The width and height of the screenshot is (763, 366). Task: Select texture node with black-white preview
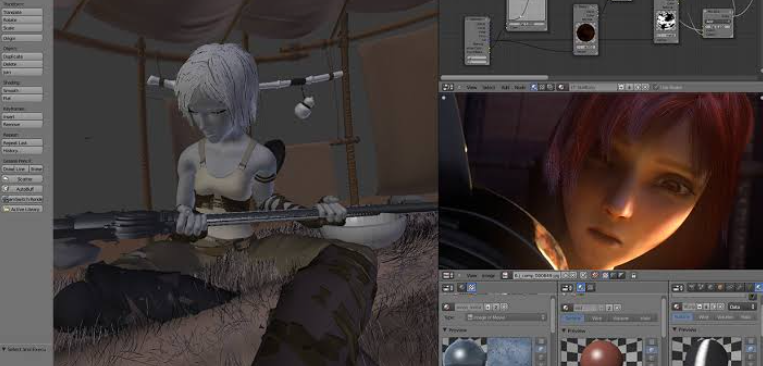(666, 22)
